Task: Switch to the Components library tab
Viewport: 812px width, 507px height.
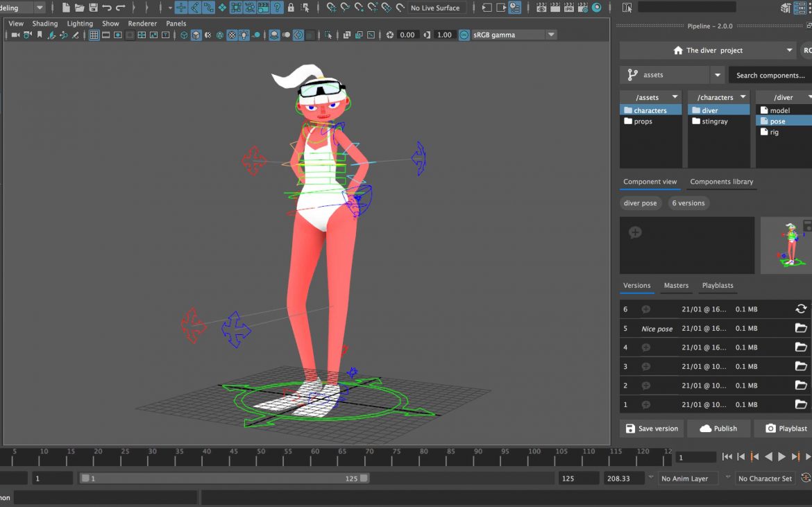Action: [721, 182]
